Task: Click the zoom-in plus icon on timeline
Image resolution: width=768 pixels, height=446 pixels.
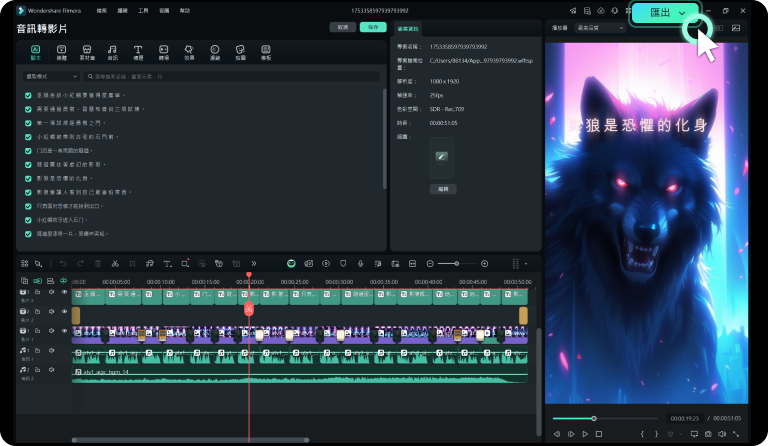Action: point(484,264)
